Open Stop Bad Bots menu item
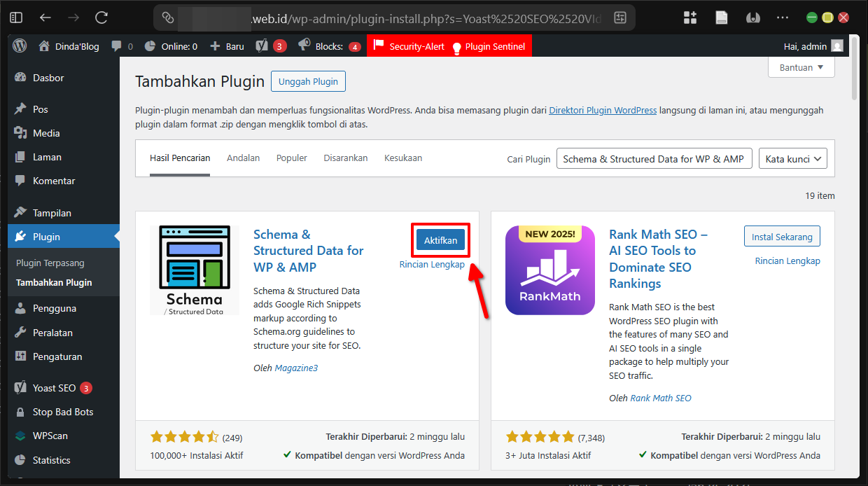Image resolution: width=868 pixels, height=486 pixels. click(x=62, y=412)
